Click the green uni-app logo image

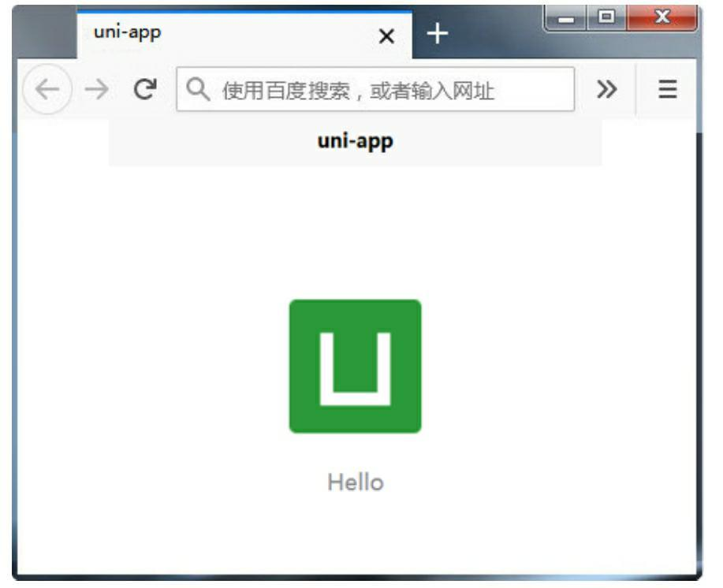355,367
